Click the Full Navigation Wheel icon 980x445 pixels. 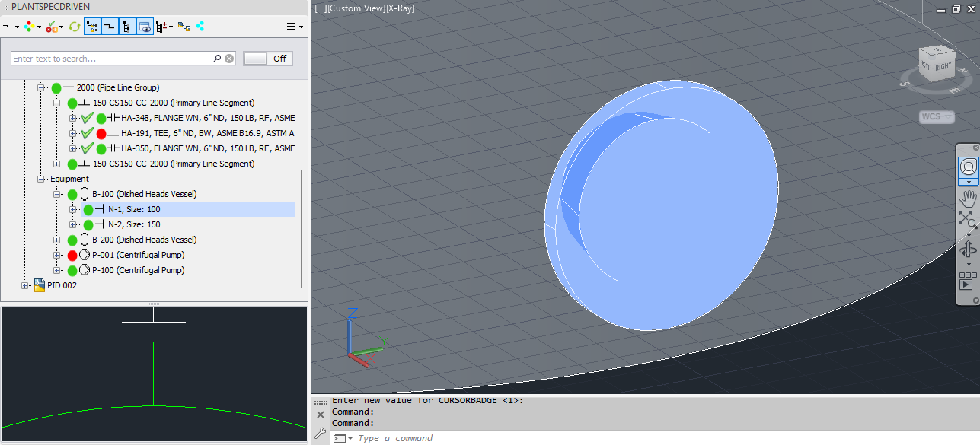tap(969, 167)
